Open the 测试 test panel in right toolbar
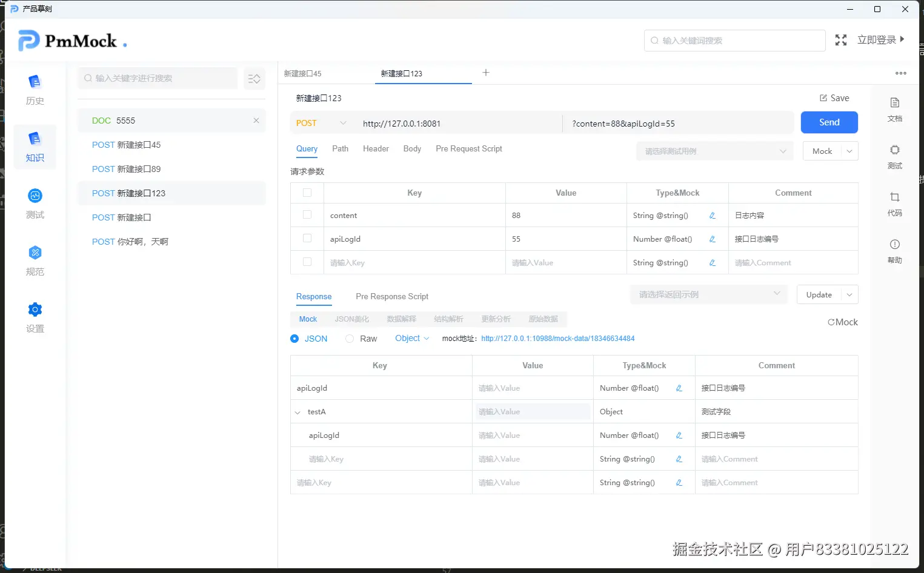 point(895,156)
